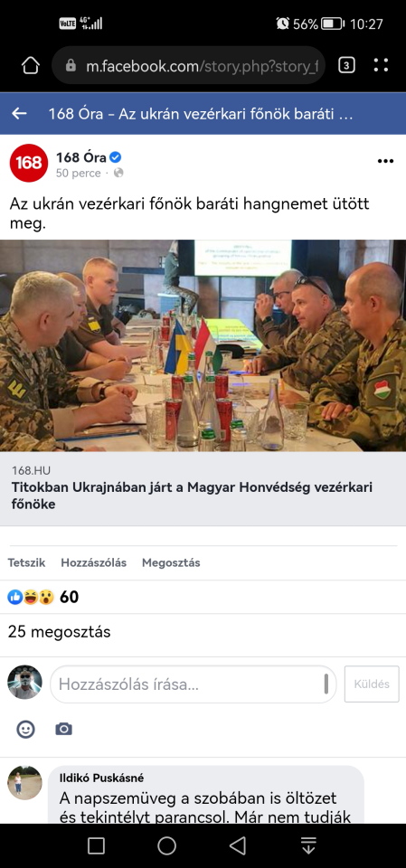The image size is (406, 868).
Task: Tap Hozzászólás to comment
Action: click(x=94, y=562)
